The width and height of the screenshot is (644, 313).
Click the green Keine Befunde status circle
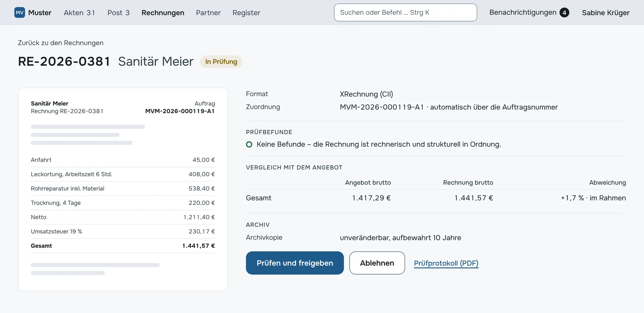pyautogui.click(x=249, y=145)
